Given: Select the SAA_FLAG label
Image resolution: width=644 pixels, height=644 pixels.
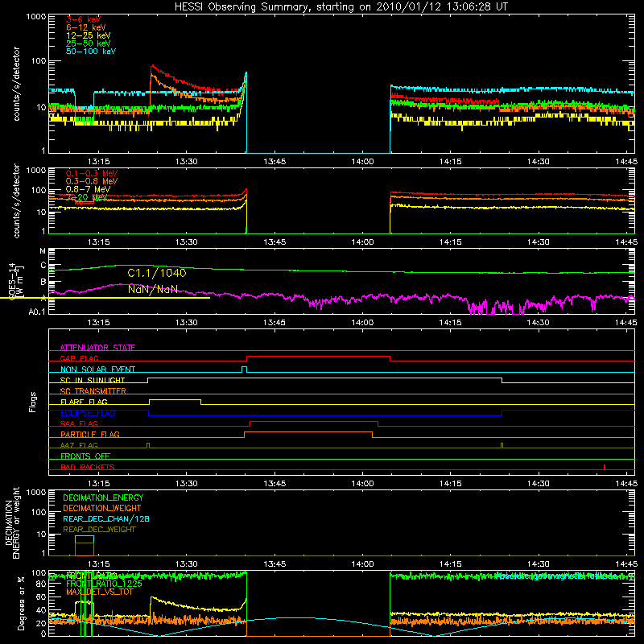Looking at the screenshot, I should [x=79, y=423].
